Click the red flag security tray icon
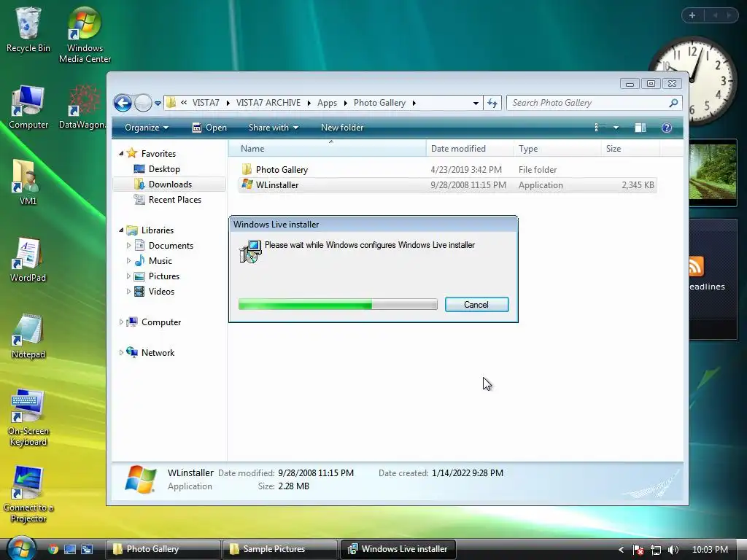Image resolution: width=747 pixels, height=560 pixels. pos(638,550)
